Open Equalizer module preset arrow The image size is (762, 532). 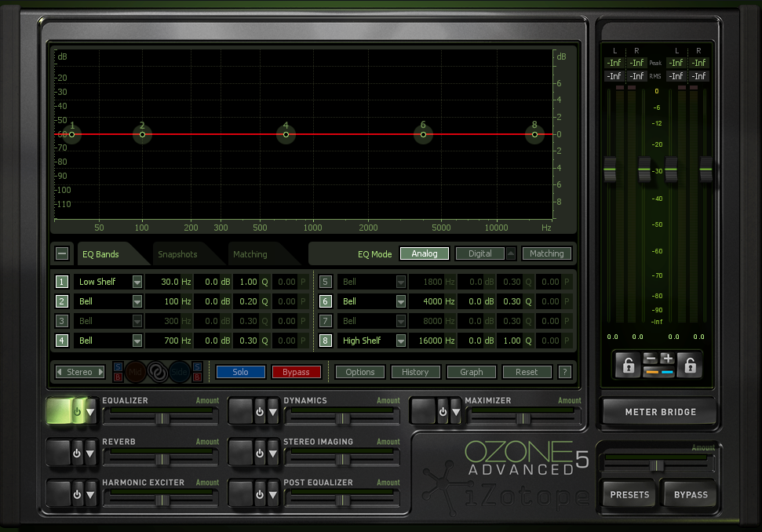pos(90,412)
